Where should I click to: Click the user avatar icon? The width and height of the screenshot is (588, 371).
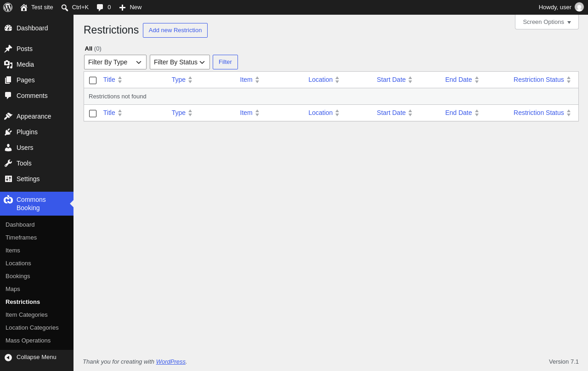pos(579,7)
